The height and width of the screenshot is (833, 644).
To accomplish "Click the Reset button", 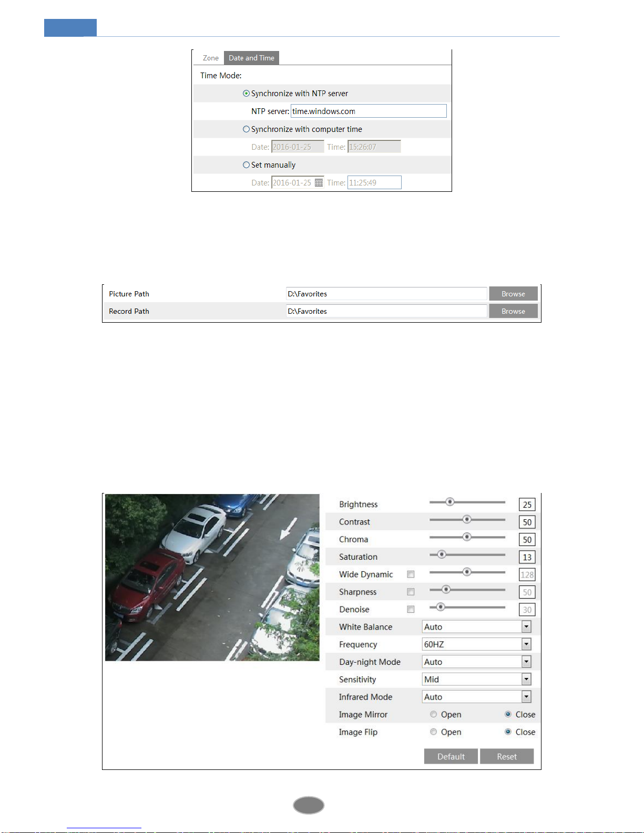I will click(x=507, y=756).
